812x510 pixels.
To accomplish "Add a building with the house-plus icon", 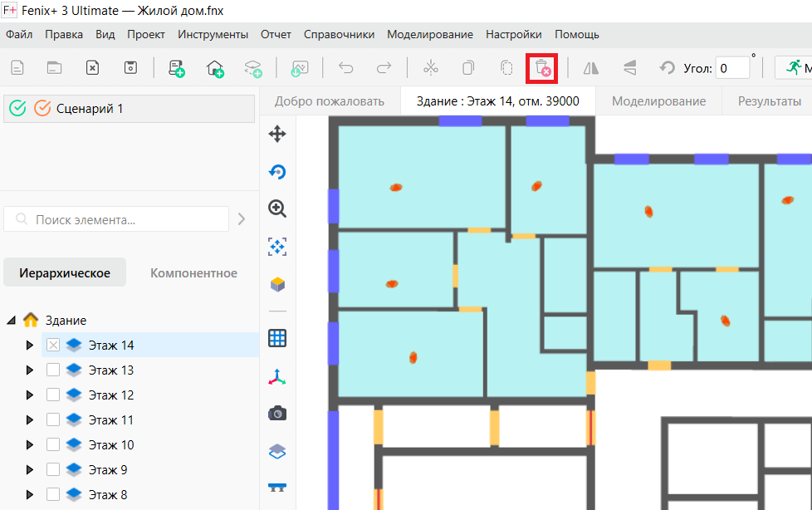I will (215, 68).
